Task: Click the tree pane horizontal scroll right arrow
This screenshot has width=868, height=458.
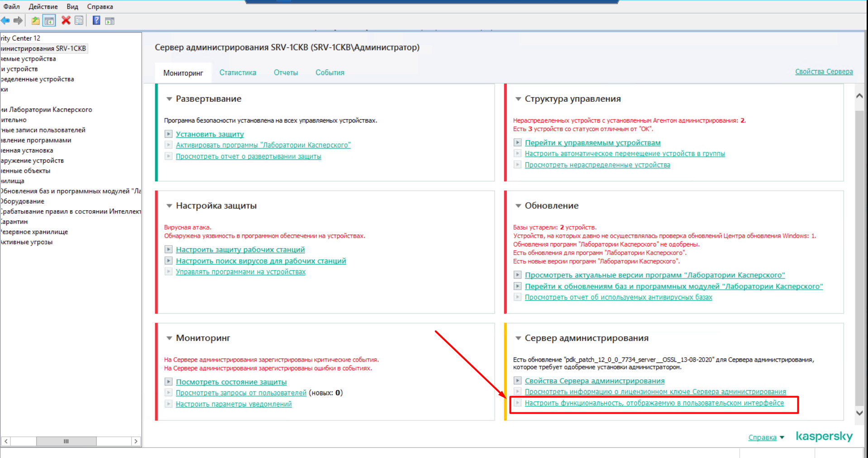Action: click(136, 441)
